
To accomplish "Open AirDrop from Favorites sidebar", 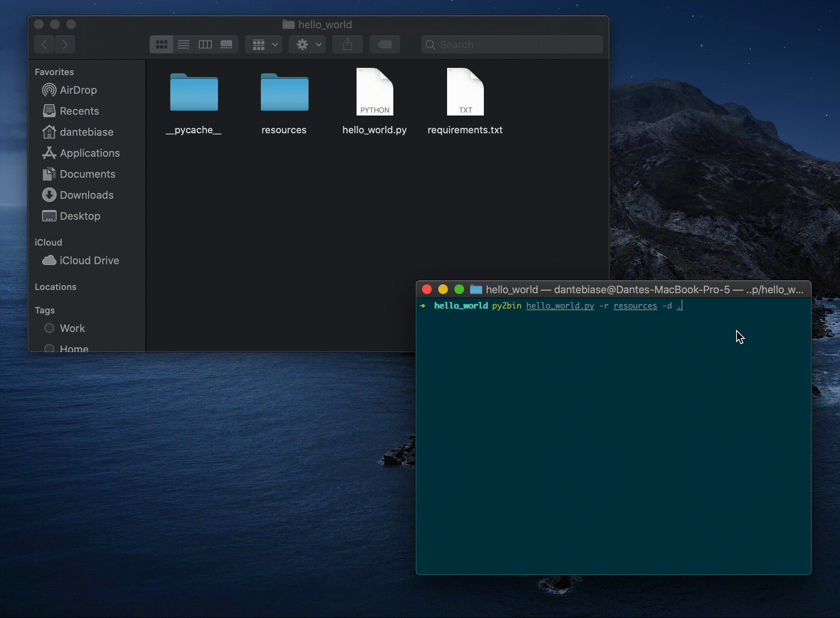I will coord(78,90).
